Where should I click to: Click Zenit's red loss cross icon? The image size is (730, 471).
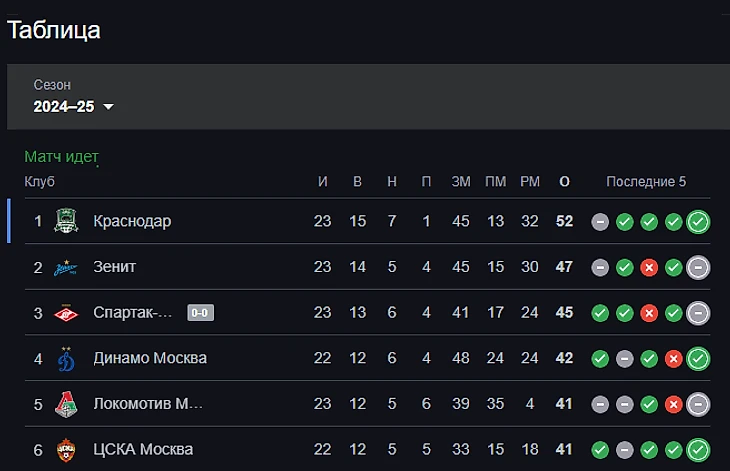[649, 268]
